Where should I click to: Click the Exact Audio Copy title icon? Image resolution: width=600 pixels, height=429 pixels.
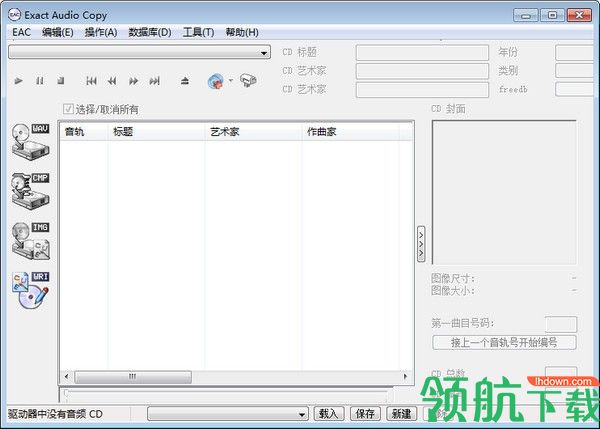(15, 15)
